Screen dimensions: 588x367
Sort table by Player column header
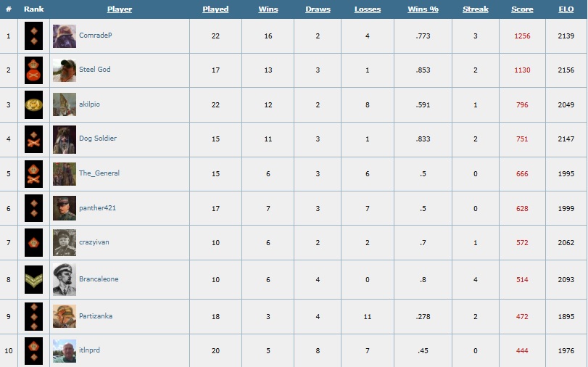[120, 9]
